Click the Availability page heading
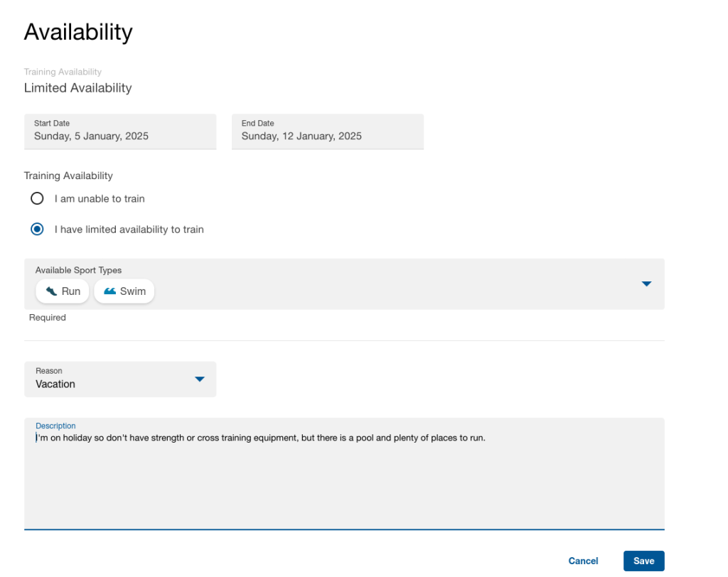Image resolution: width=728 pixels, height=577 pixels. click(78, 32)
